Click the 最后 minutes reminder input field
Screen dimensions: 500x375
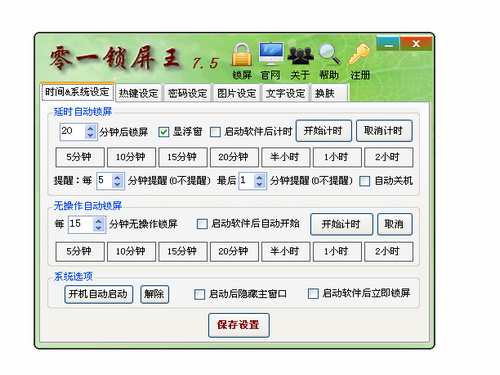click(247, 181)
